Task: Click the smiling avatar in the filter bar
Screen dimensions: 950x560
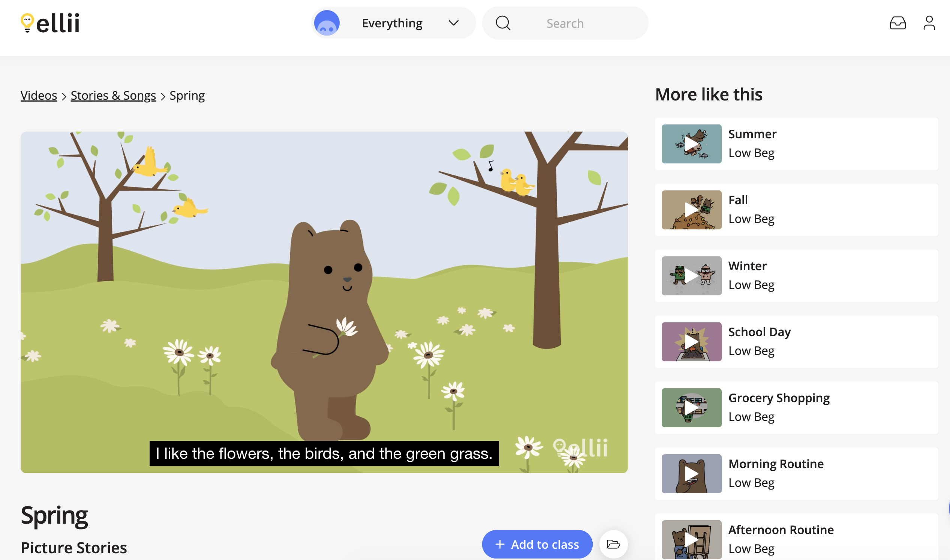Action: pos(327,22)
